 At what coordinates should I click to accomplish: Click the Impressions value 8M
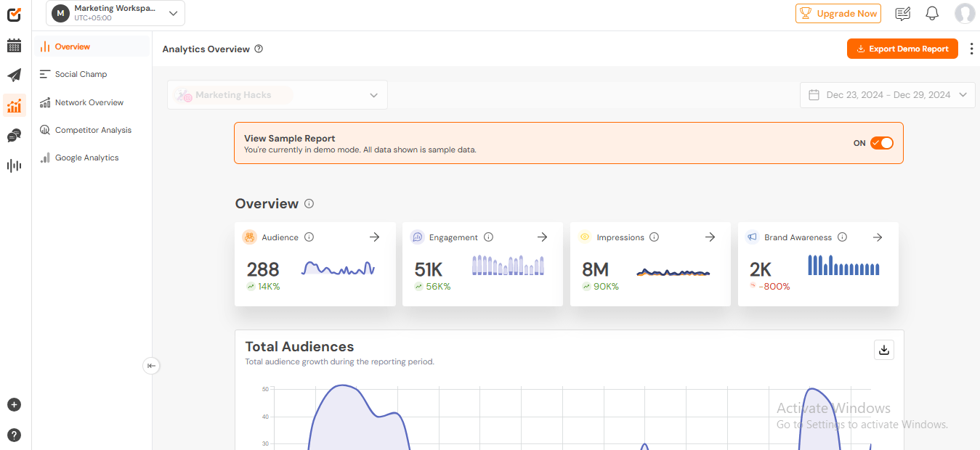[595, 270]
